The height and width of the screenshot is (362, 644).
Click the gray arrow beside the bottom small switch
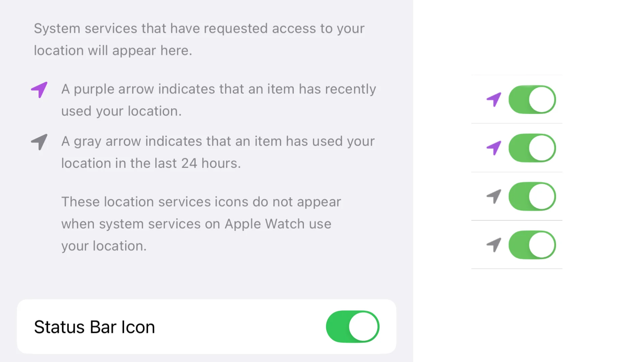[x=494, y=245]
